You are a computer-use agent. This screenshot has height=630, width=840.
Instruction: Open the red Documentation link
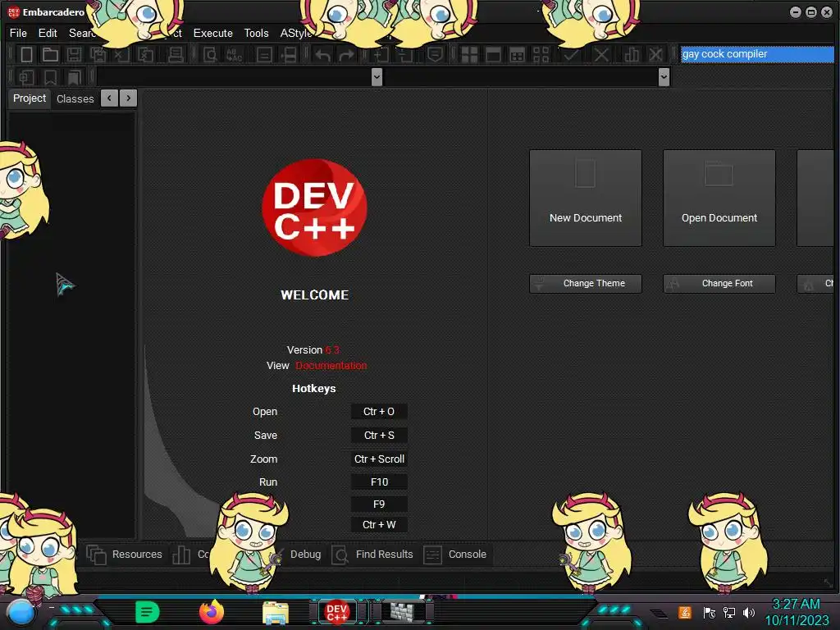click(x=331, y=365)
